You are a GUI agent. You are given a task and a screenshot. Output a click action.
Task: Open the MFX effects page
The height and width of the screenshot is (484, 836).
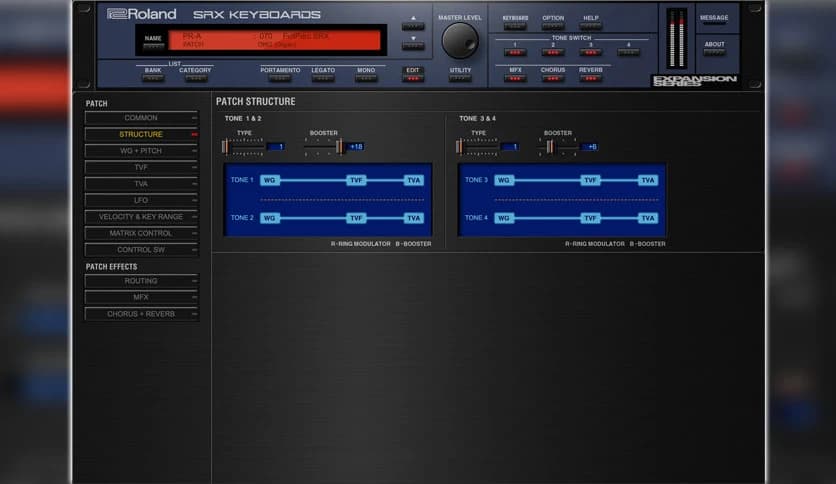click(x=141, y=297)
